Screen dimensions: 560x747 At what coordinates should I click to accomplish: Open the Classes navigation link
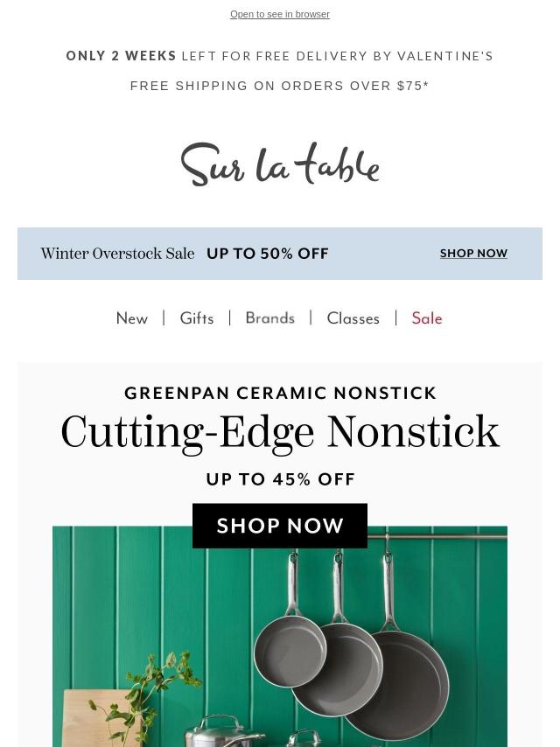(x=353, y=319)
